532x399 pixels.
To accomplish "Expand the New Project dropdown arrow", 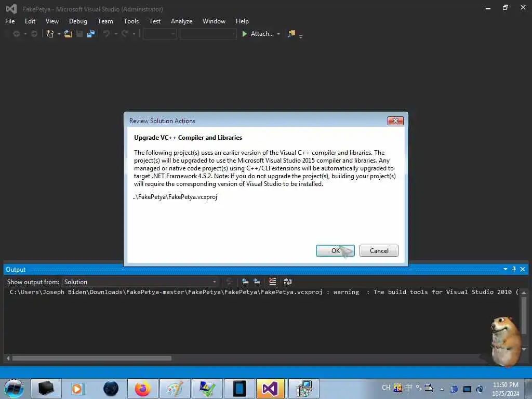I will (x=59, y=34).
